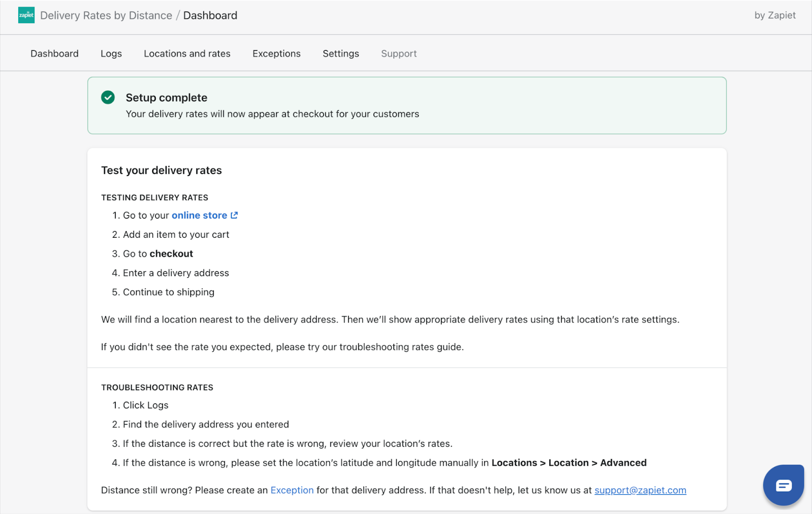Click Delivery Rates by Distance breadcrumb
The height and width of the screenshot is (514, 812).
(106, 15)
